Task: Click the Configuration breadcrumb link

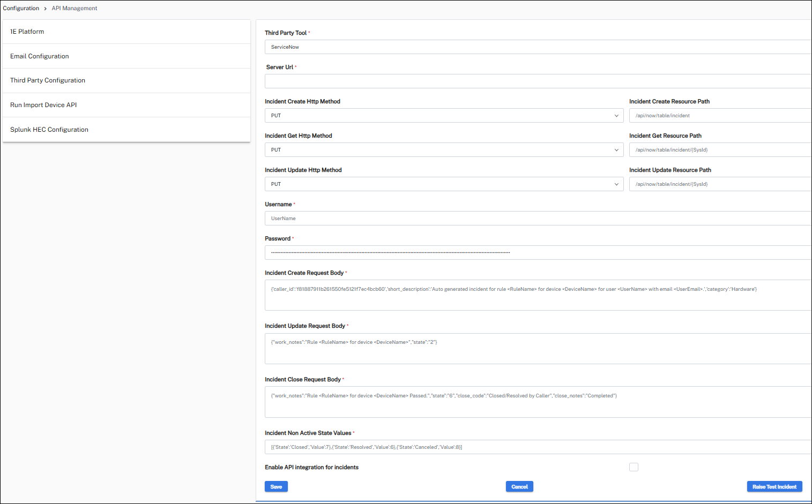Action: pos(21,8)
